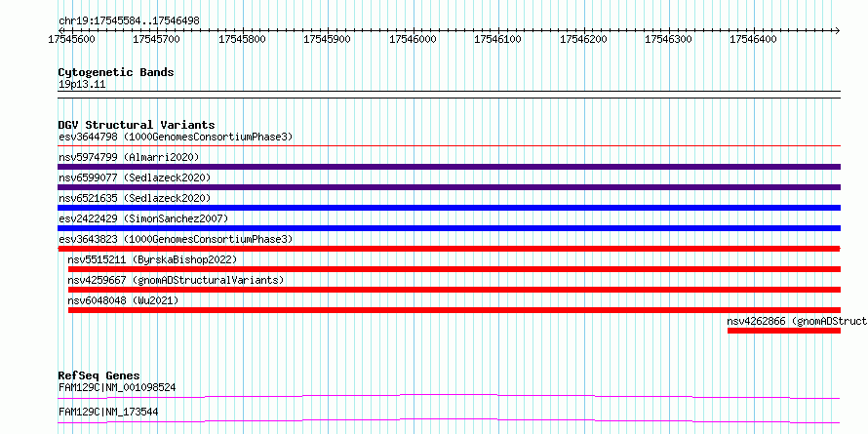Screen dimensions: 868x434
Task: Click the chr19:17545584..17546498 region label
Action: (x=129, y=21)
